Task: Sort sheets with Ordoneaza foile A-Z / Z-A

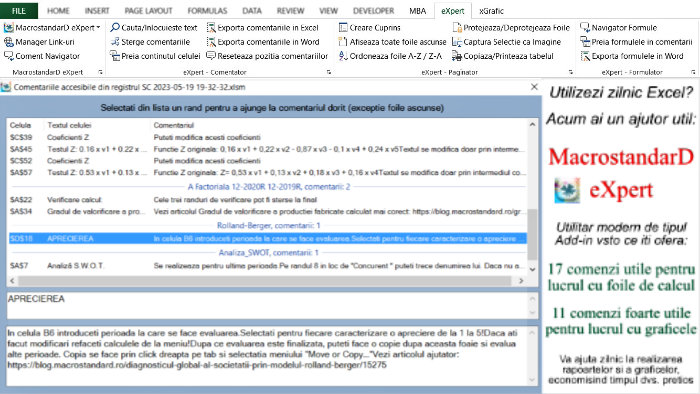Action: (x=390, y=56)
